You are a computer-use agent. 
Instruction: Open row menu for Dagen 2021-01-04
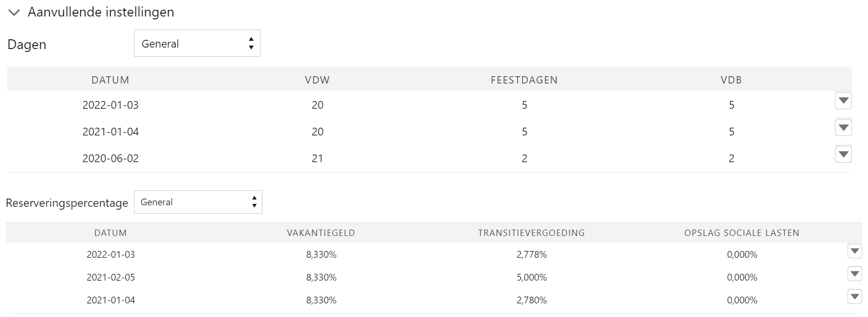coord(843,127)
